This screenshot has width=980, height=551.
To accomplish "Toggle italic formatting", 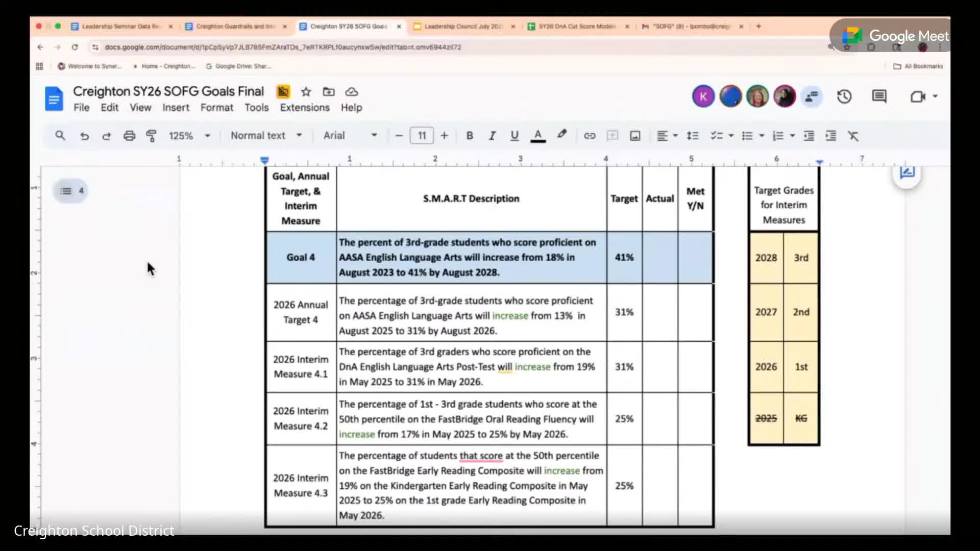I will [492, 136].
